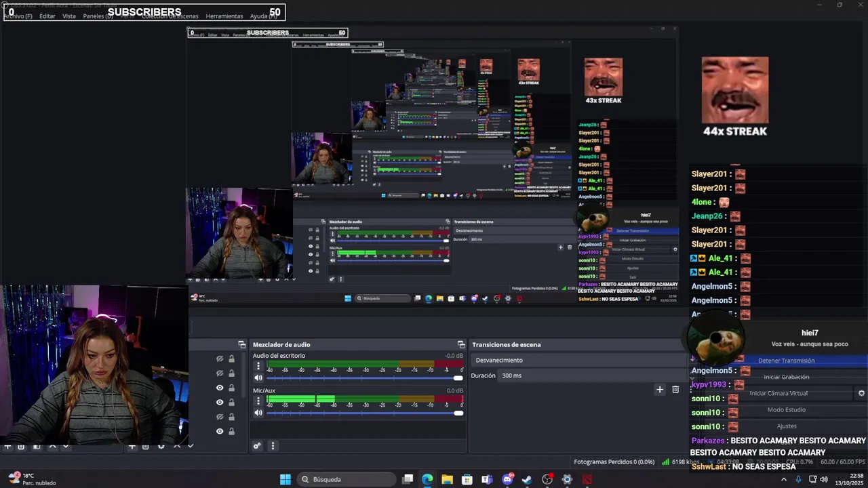Toggle the lock on first source row
868x488 pixels.
click(x=231, y=359)
